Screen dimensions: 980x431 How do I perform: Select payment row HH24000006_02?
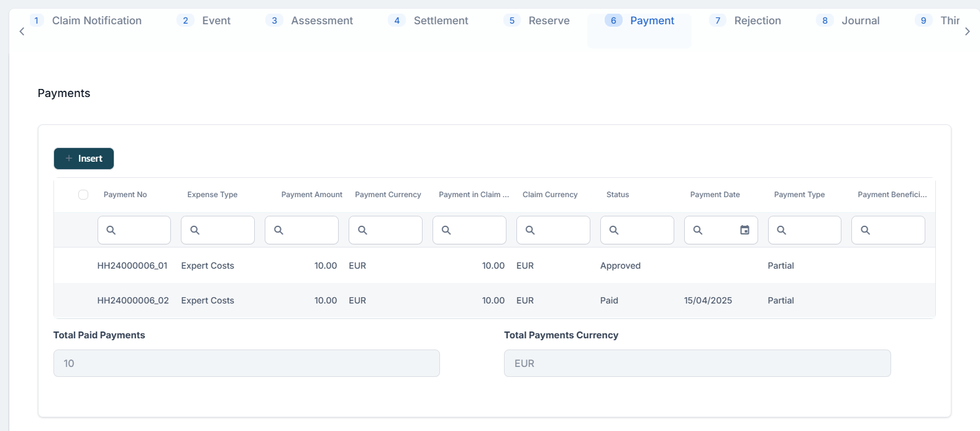pos(132,300)
